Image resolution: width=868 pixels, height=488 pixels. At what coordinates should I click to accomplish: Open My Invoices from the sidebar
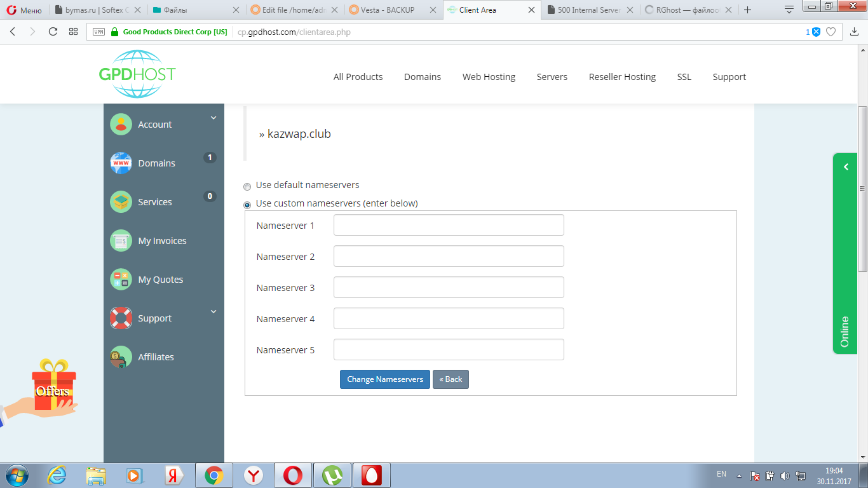(162, 241)
